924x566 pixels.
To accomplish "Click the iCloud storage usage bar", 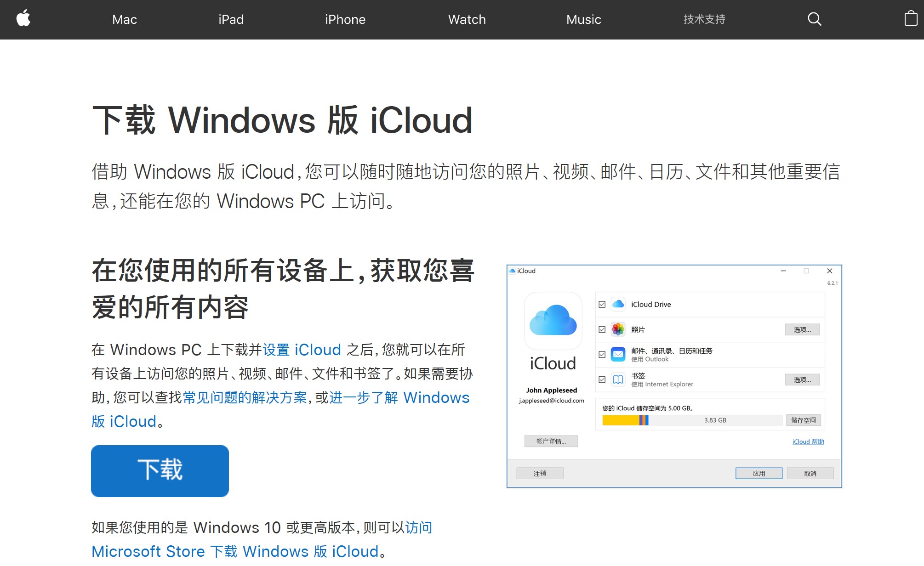I will [692, 420].
